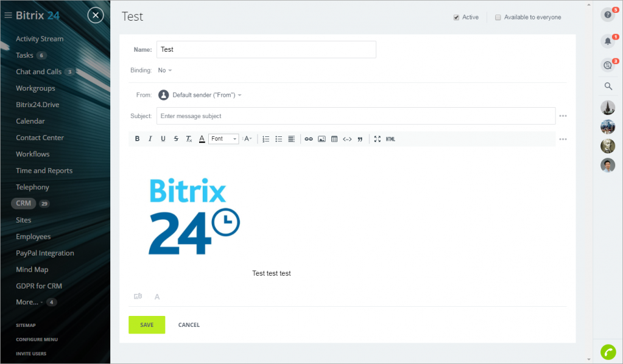Open Employees

[33, 237]
